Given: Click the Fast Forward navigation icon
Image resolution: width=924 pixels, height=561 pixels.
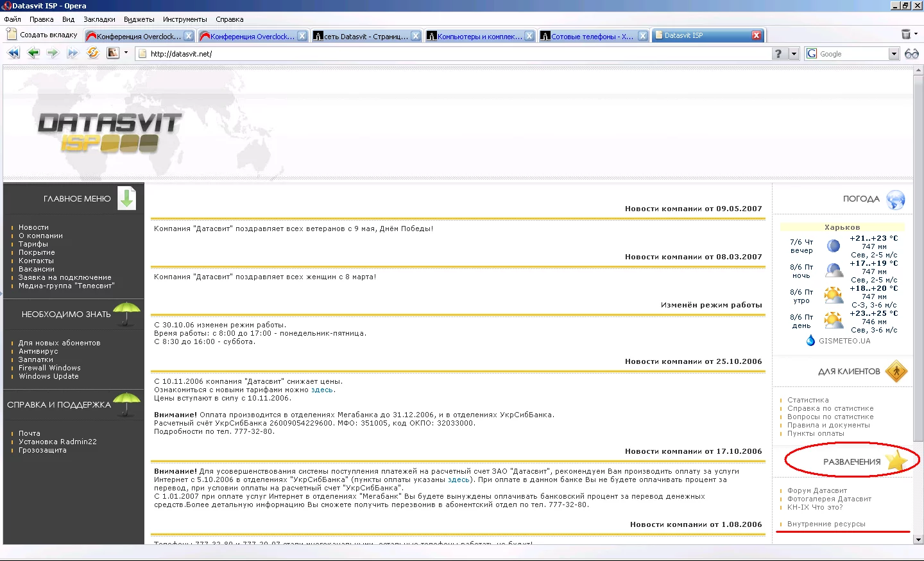Looking at the screenshot, I should tap(73, 53).
